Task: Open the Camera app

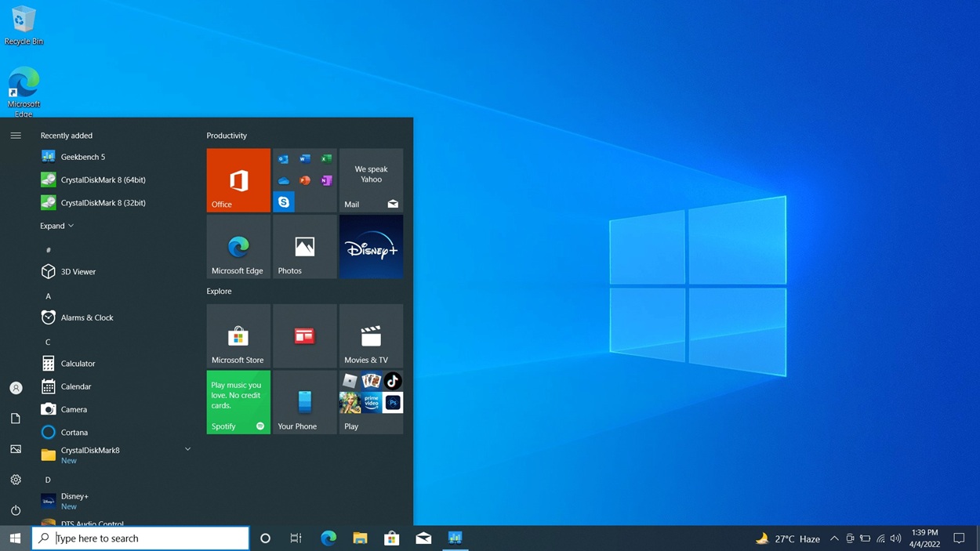Action: tap(74, 409)
